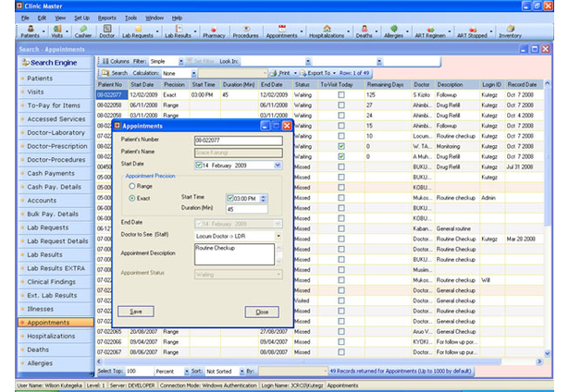
Task: Click the Clinic Master title bar icon
Action: tap(19, 6)
